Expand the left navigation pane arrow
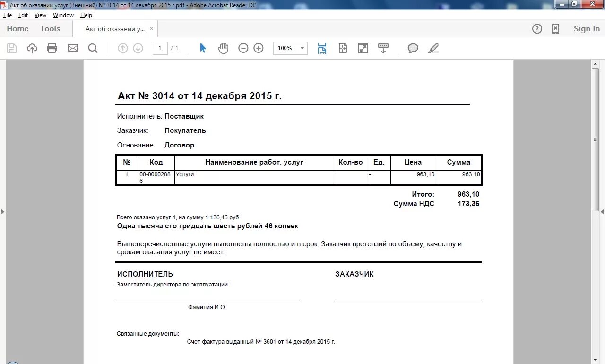The height and width of the screenshot is (364, 605). click(2, 211)
